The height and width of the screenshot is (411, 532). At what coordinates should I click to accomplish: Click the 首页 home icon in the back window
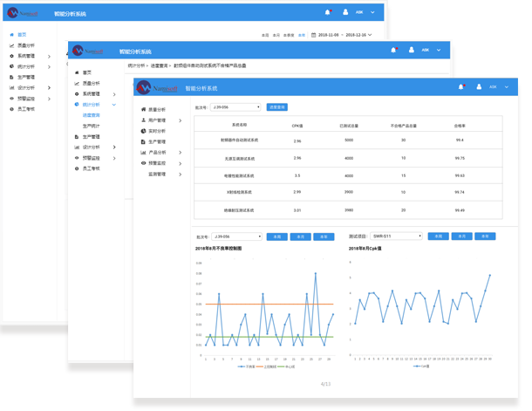(x=10, y=34)
